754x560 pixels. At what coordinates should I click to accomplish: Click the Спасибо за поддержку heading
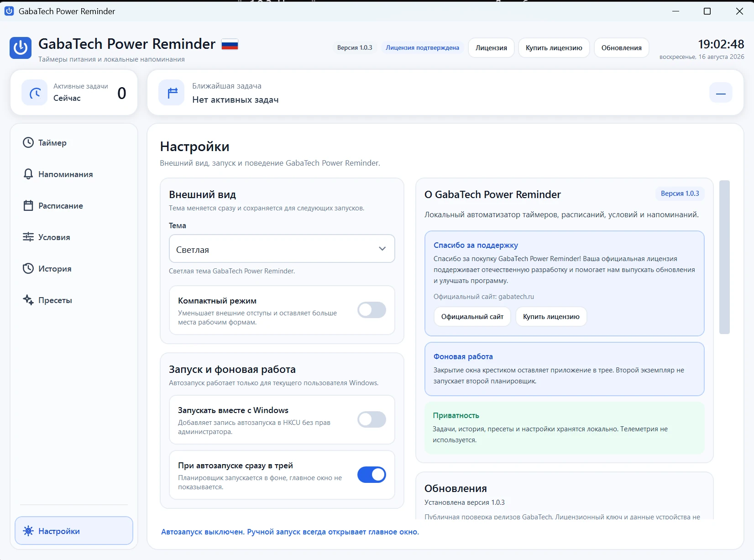tap(476, 245)
